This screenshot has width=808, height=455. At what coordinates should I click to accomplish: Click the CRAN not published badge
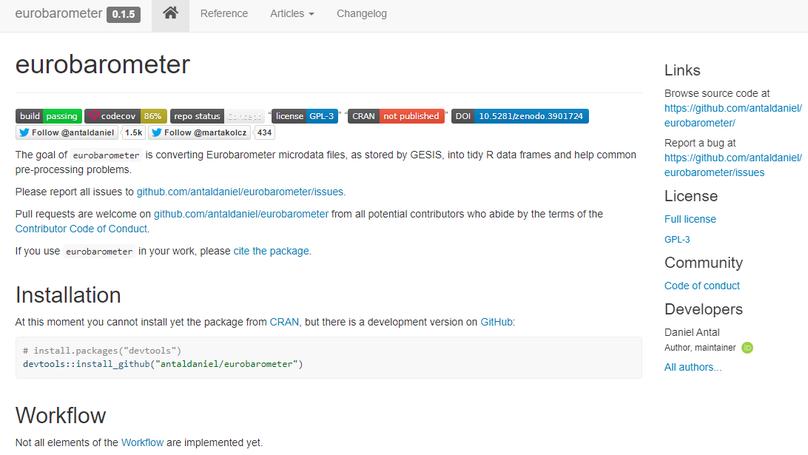[396, 116]
